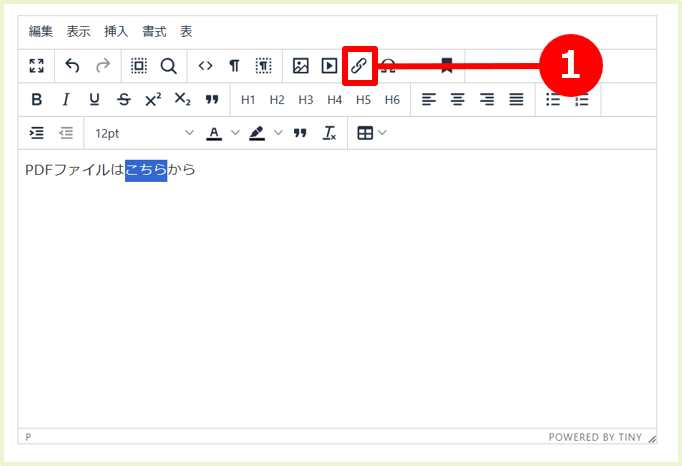Align text right
The image size is (682, 466).
click(x=487, y=100)
